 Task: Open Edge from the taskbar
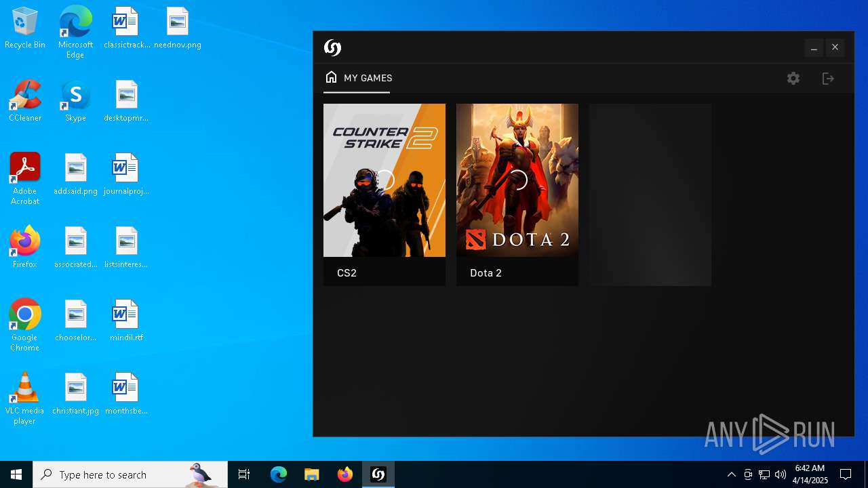tap(279, 474)
